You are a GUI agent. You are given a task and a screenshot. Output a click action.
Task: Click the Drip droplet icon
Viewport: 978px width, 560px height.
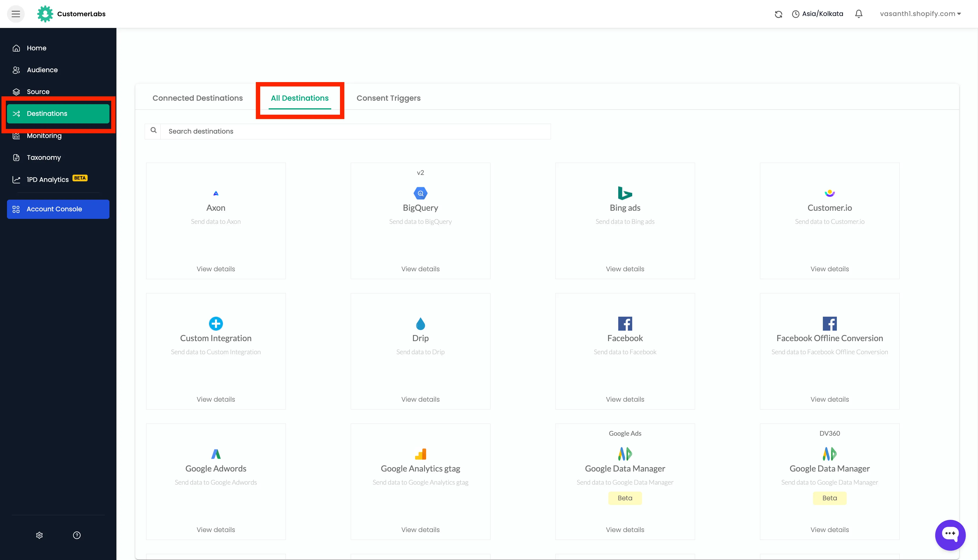click(420, 323)
